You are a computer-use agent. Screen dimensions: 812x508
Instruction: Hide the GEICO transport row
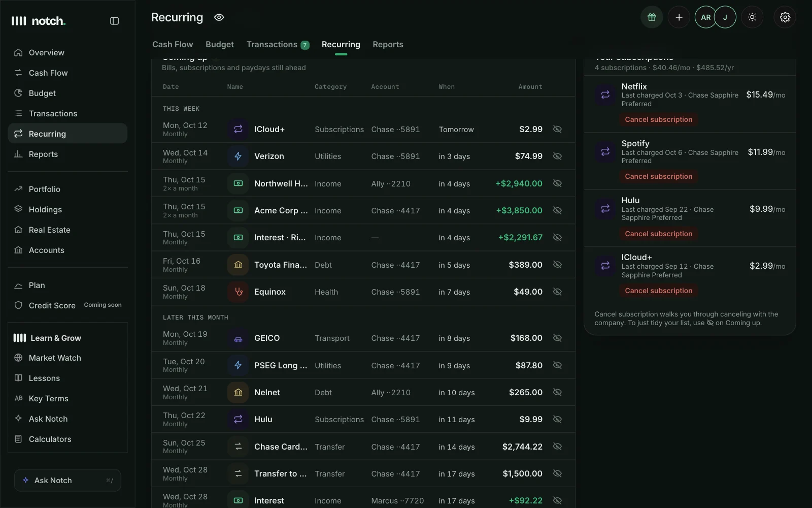point(557,338)
